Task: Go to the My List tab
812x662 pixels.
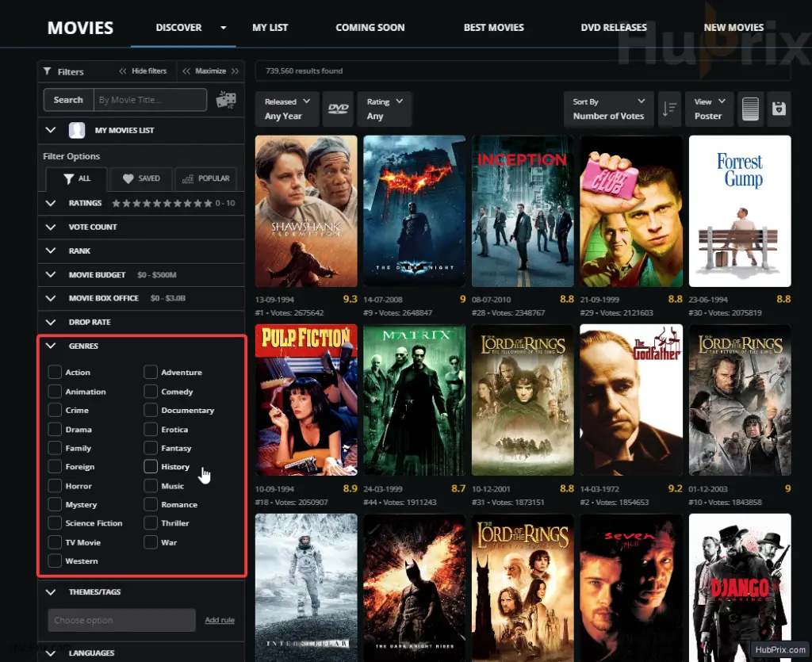Action: coord(270,28)
